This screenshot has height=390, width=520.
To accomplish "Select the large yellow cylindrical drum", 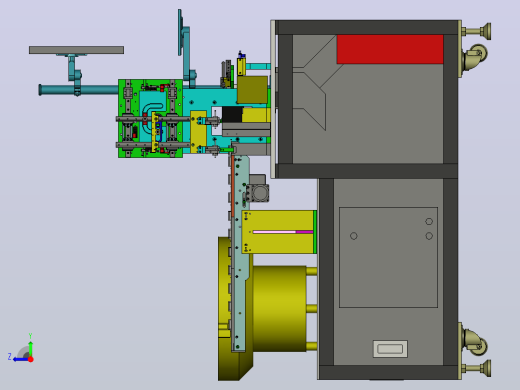I will point(279,308).
